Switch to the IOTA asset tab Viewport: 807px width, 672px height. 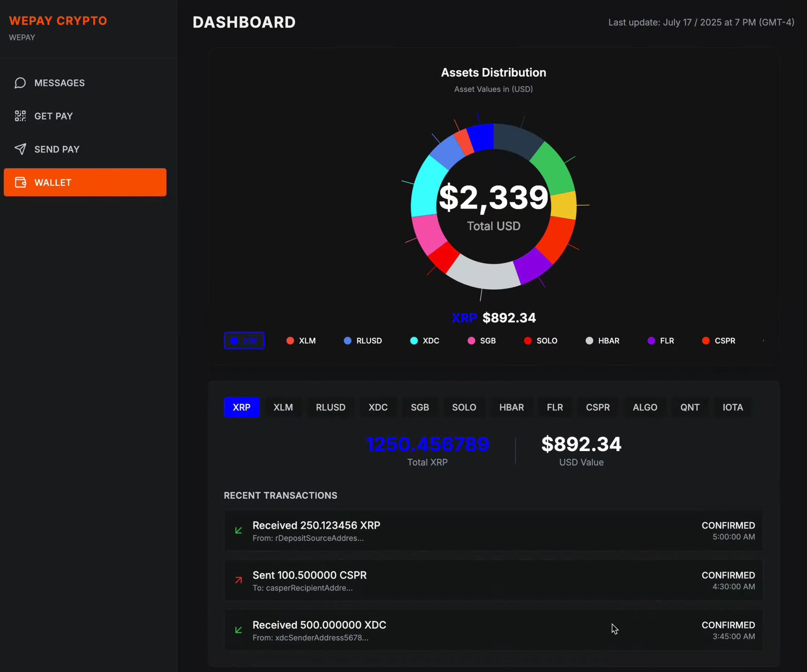click(732, 407)
